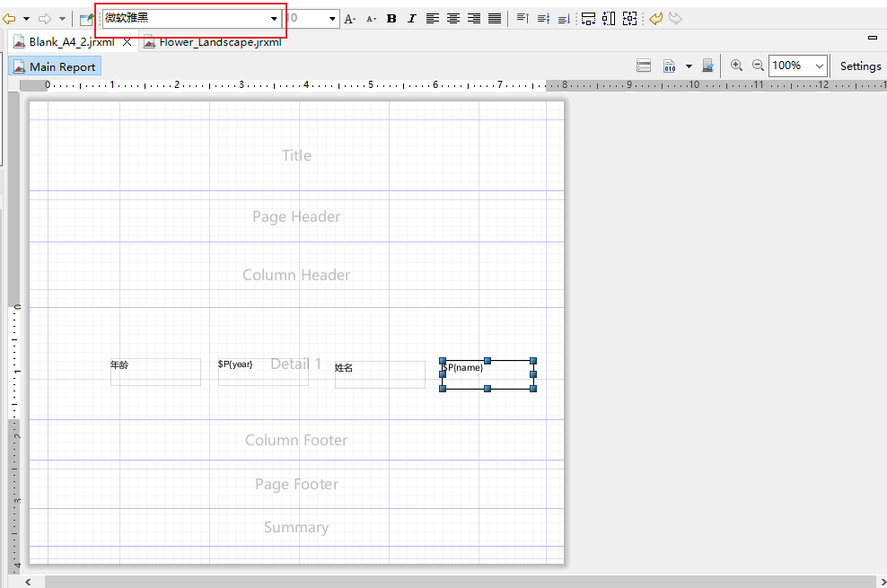Align text vertically to the bottom

point(564,19)
